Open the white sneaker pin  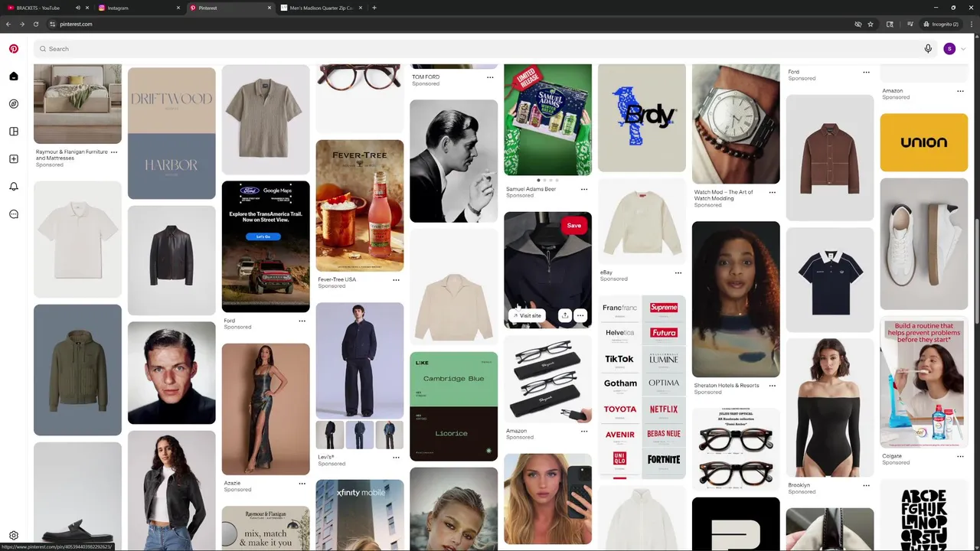coord(924,244)
